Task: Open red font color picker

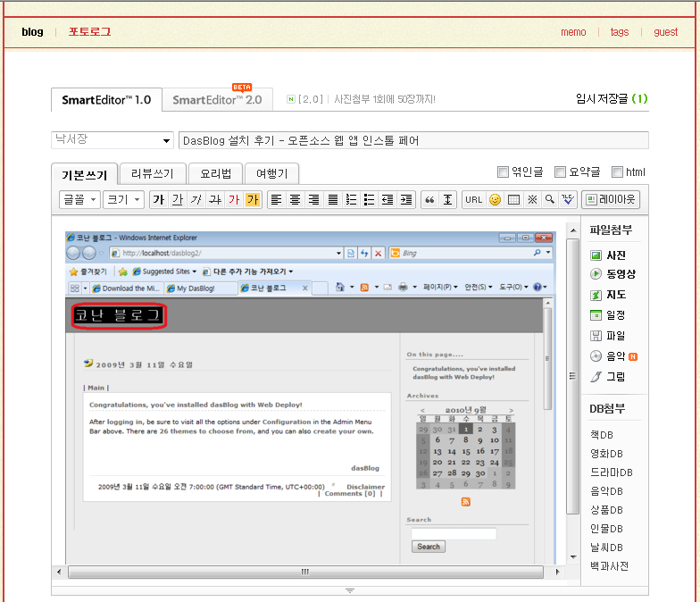Action: coord(234,200)
